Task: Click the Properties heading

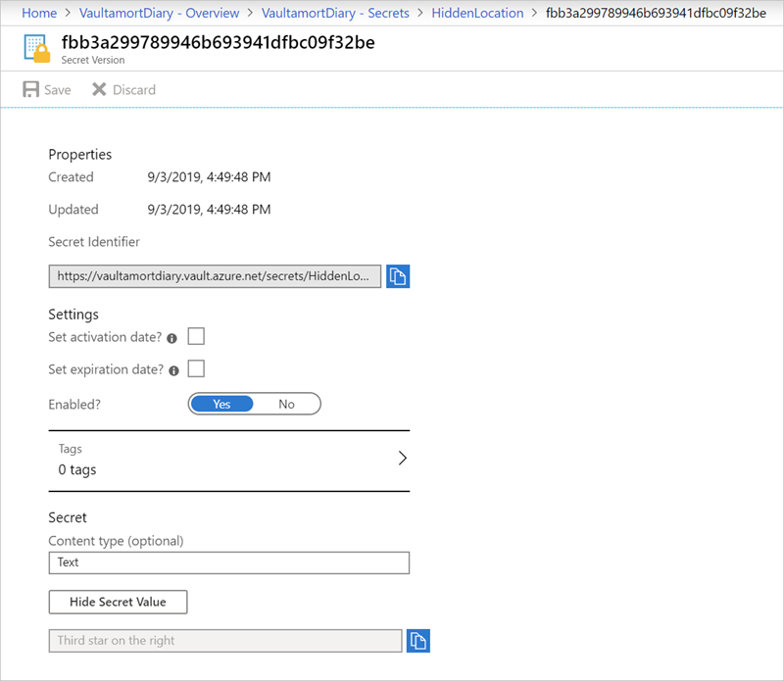Action: click(x=80, y=155)
